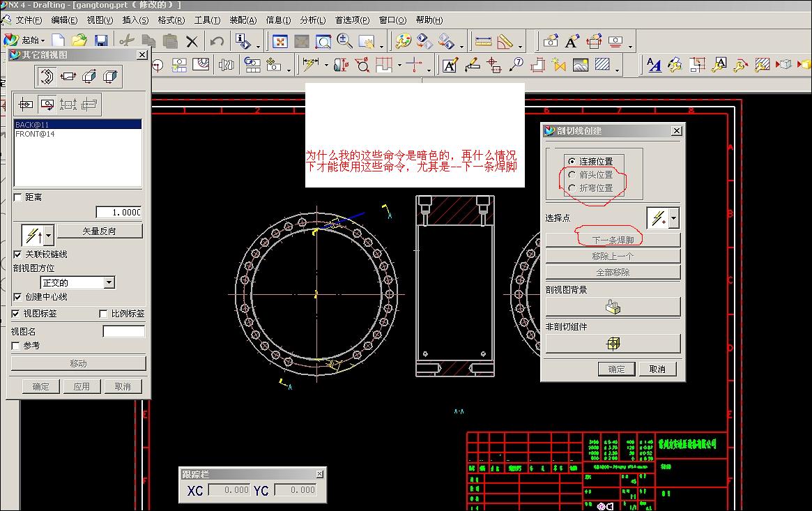Screen dimensions: 812x511
Task: Click the information icon in toolbar
Action: (243, 41)
